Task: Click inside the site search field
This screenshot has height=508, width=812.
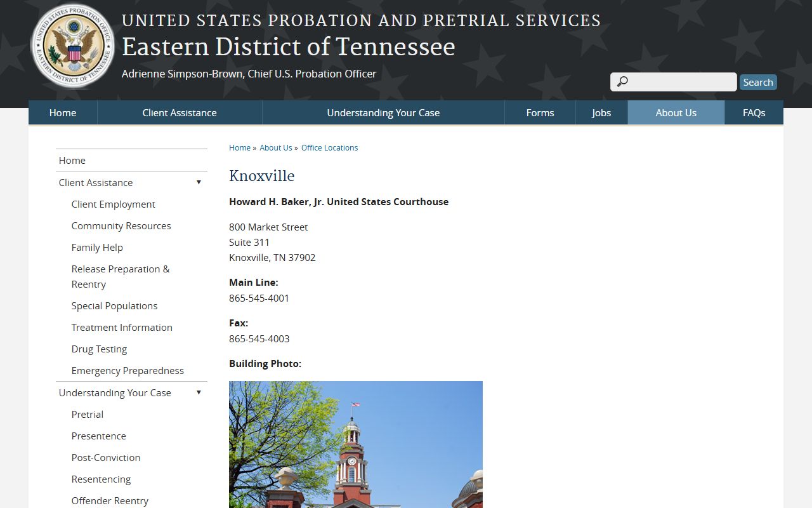Action: [x=674, y=82]
